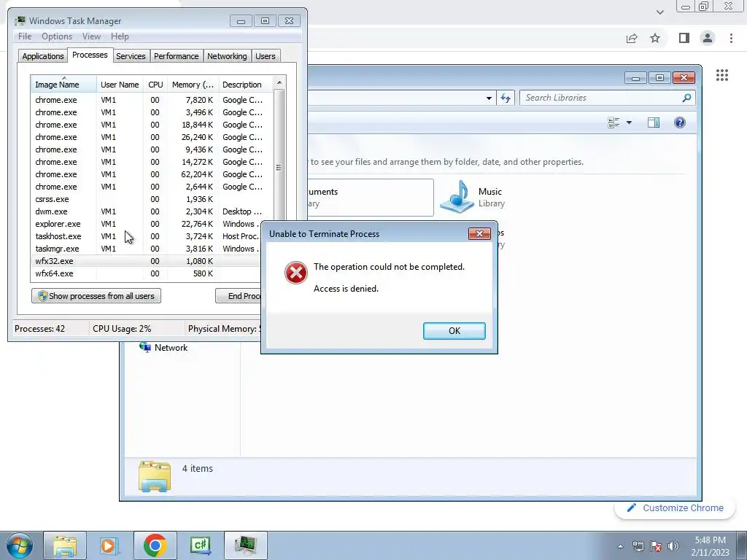Select the dwm.exe process row
Viewport: 747px width, 560px height.
point(152,211)
